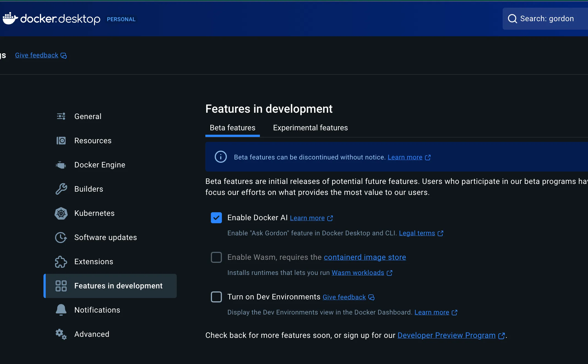Check the Turn on Dev Environments checkbox
Screen dimensions: 588x364
(x=216, y=297)
